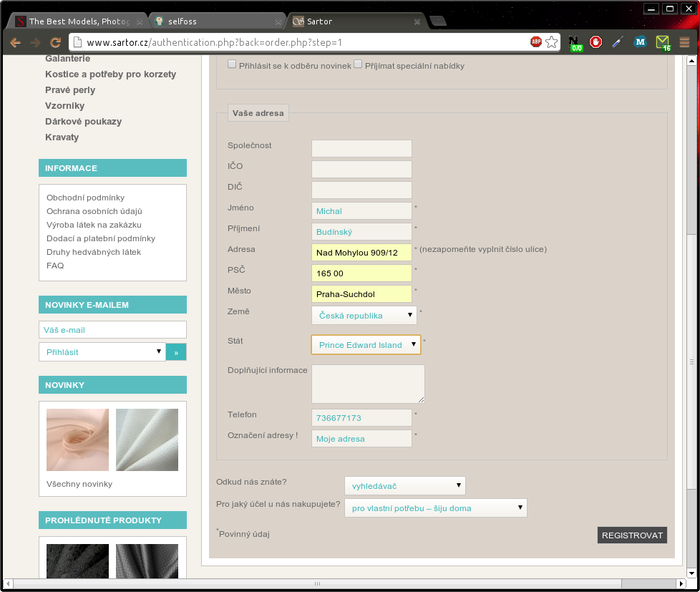700x592 pixels.
Task: Open the N extension with 0/0 badge
Action: pyautogui.click(x=575, y=43)
